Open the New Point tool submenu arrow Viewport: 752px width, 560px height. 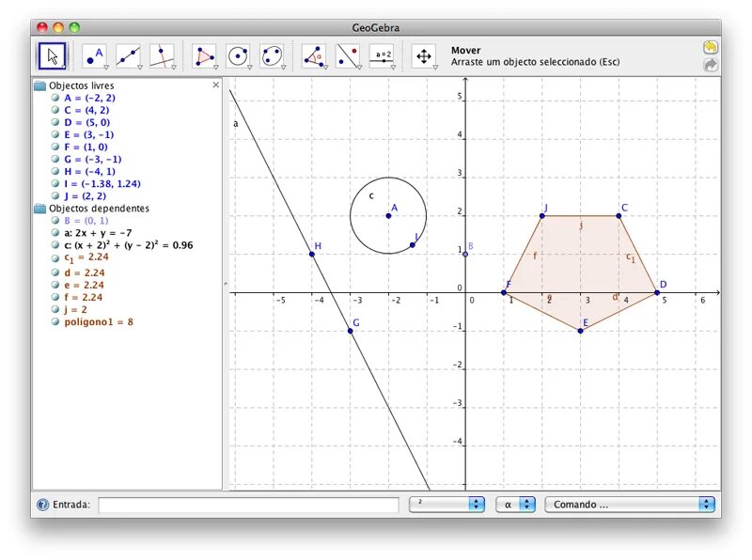106,68
